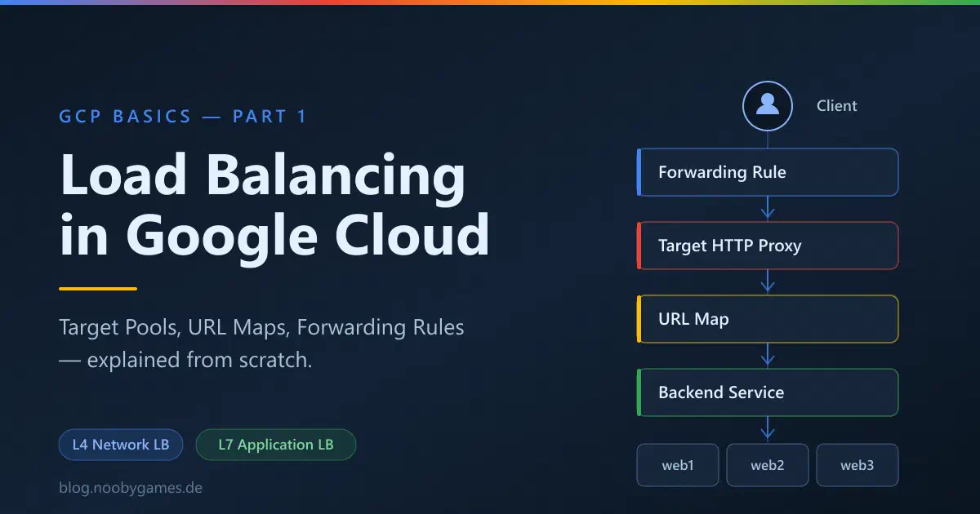The height and width of the screenshot is (514, 980).
Task: Select the Target HTTP Proxy box
Action: (x=768, y=246)
